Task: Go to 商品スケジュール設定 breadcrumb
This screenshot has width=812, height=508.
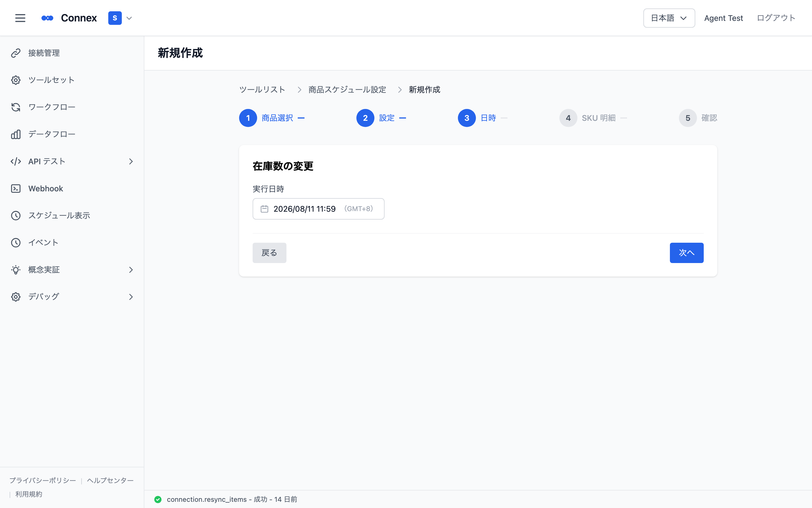Action: click(347, 90)
